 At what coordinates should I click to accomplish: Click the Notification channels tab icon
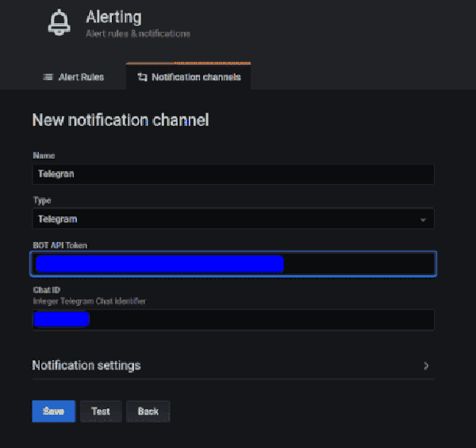pos(142,77)
